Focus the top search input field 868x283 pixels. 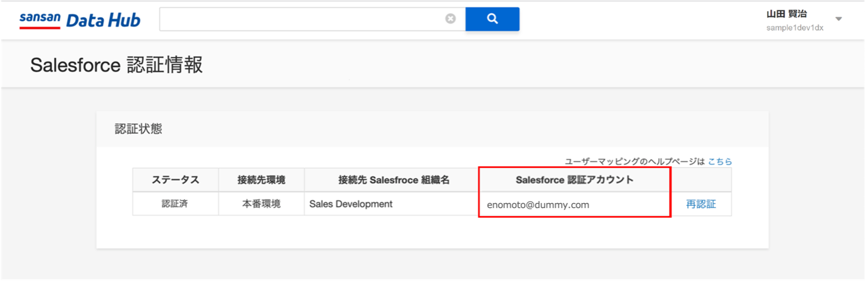click(x=302, y=19)
